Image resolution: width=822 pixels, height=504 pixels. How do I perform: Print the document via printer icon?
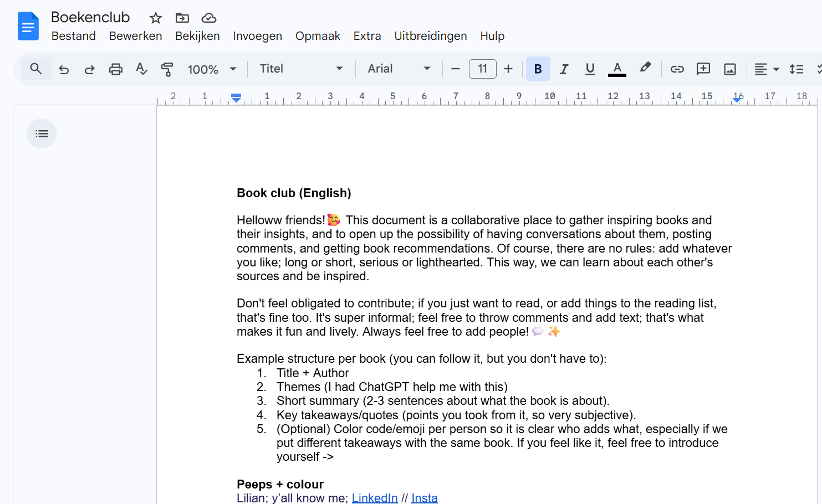[x=115, y=69]
